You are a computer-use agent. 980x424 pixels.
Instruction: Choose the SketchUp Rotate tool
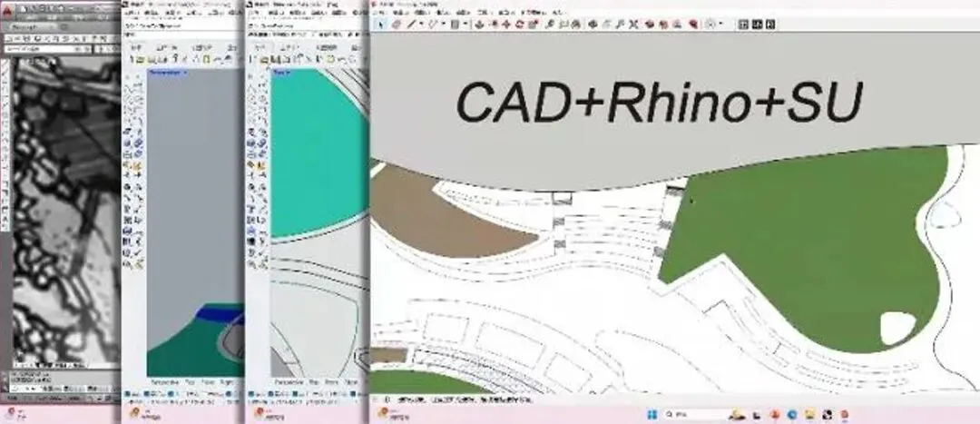[x=519, y=25]
